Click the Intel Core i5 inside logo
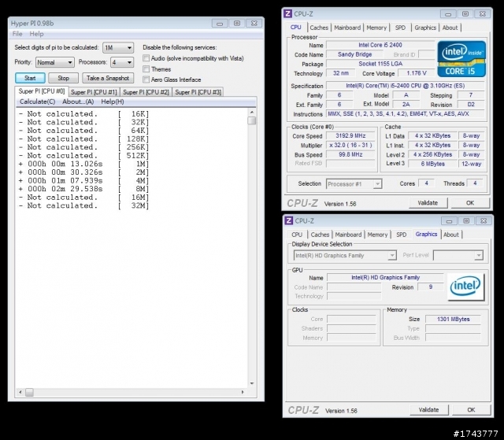This screenshot has height=440, width=504. click(x=461, y=59)
